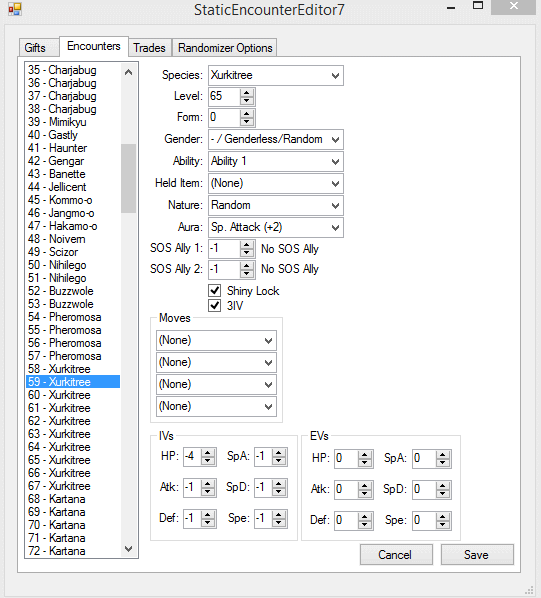Open the Randomizer Options tab
Image resolution: width=541 pixels, height=598 pixels.
pos(225,48)
